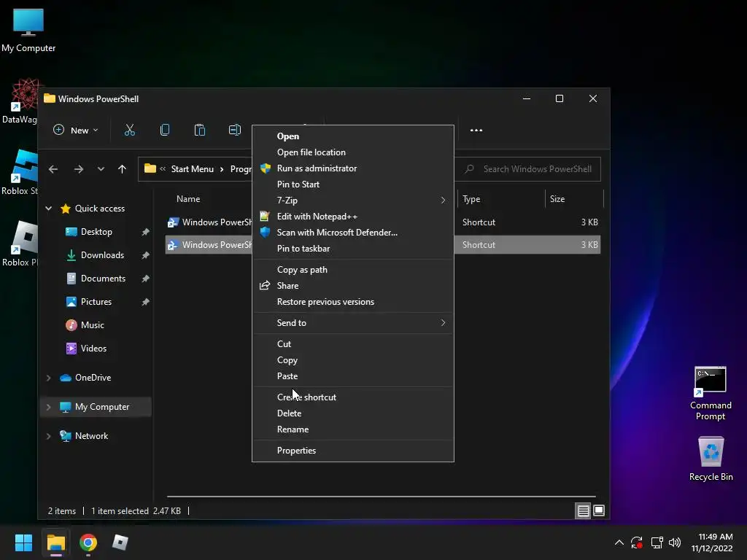Screen dimensions: 747x560
Task: Open Google Chrome from the taskbar
Action: 88,542
